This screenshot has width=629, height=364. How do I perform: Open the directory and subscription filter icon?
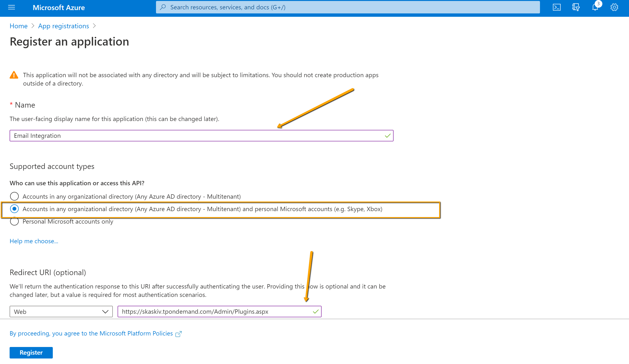[576, 7]
